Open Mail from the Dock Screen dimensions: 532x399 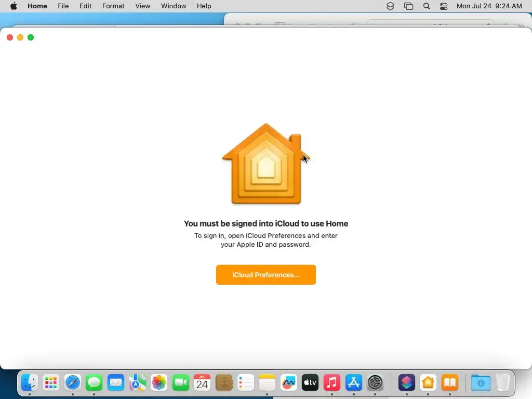pyautogui.click(x=116, y=383)
